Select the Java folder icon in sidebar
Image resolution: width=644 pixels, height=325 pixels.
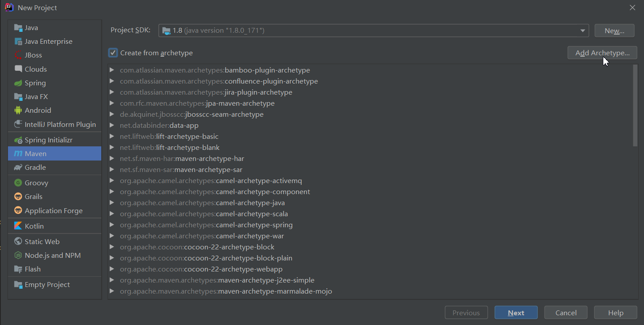click(18, 27)
